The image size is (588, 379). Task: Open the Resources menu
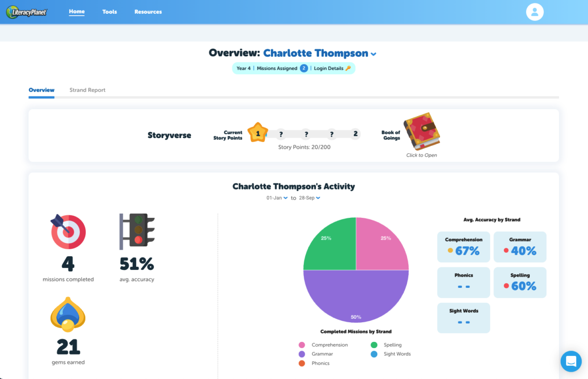tap(148, 12)
